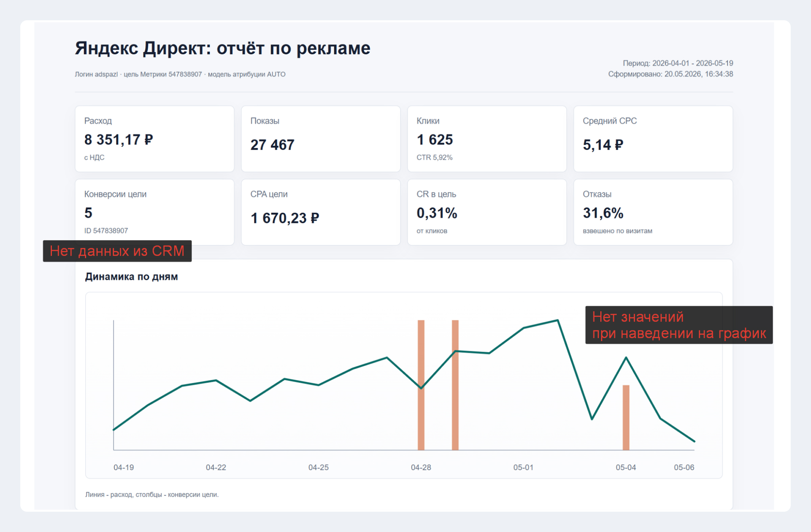
Task: Click the "от кликов" note
Action: [432, 231]
